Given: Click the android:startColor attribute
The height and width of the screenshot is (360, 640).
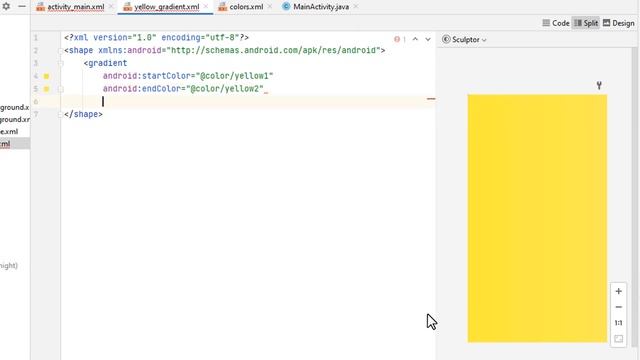Looking at the screenshot, I should pyautogui.click(x=146, y=76).
